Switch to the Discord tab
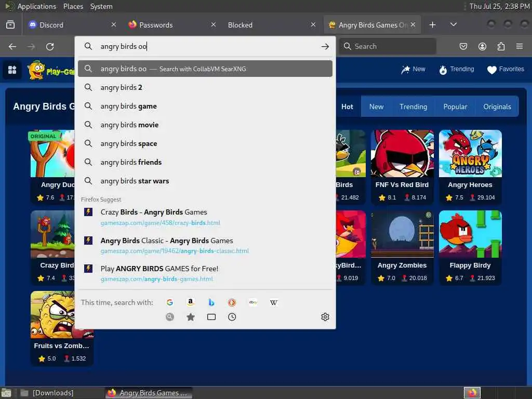 [68, 25]
